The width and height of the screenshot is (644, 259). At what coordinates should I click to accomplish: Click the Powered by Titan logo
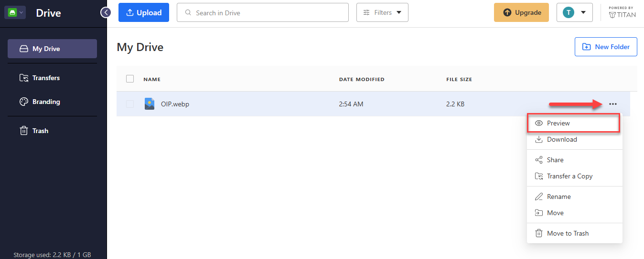tap(622, 12)
